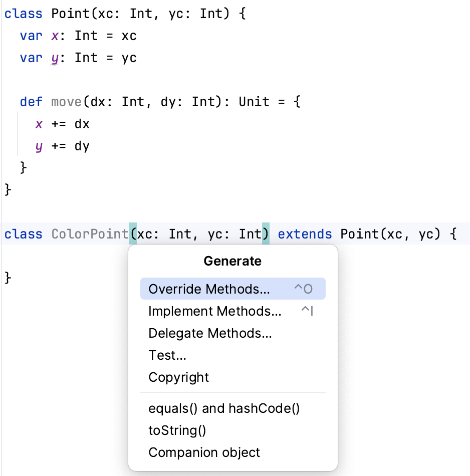Viewport: 470px width, 476px height.
Task: Click the Test generation option
Action: [x=167, y=355]
